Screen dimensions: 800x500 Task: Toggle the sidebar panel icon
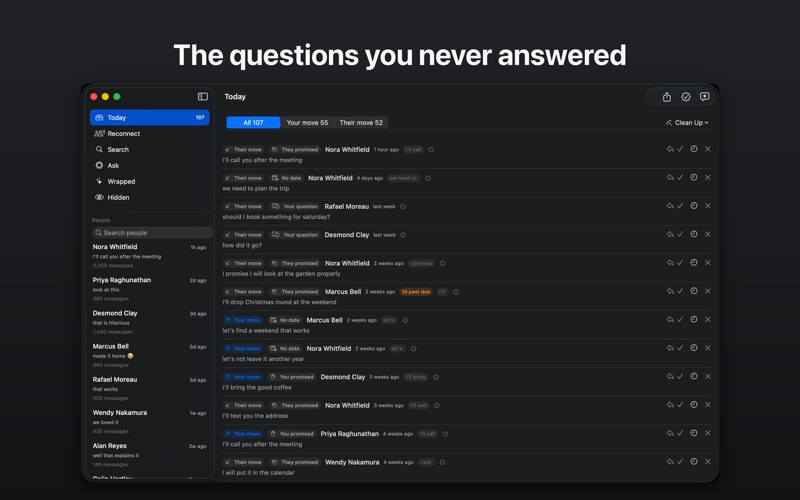tap(203, 96)
